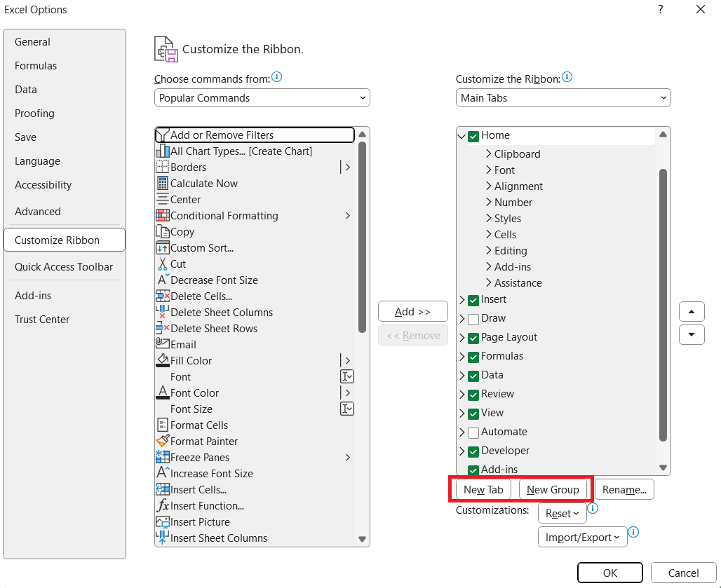Image resolution: width=721 pixels, height=588 pixels.
Task: Select the Add or Remove Filters funnel icon
Action: (x=163, y=135)
